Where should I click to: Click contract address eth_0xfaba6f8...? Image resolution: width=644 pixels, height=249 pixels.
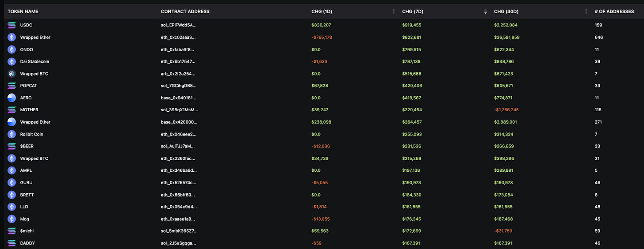click(177, 49)
